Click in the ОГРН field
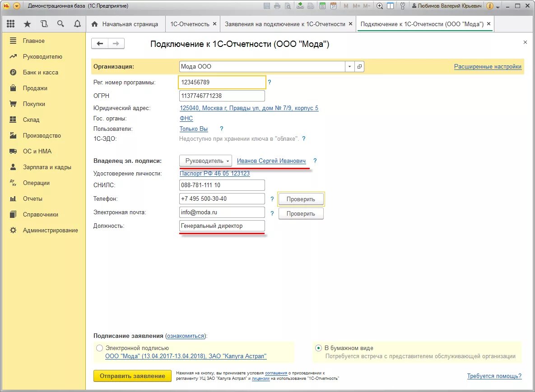 click(x=222, y=96)
